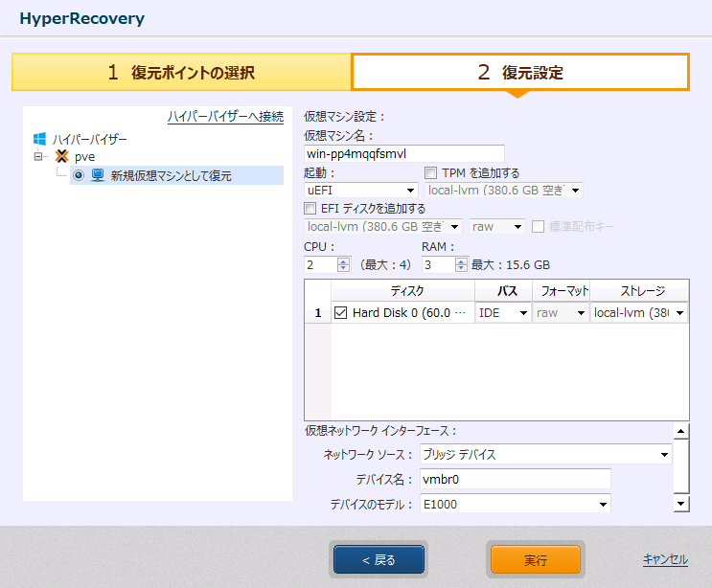Click the Windows hypervisor icon in tree
Screen dimensions: 712x588
(x=40, y=139)
